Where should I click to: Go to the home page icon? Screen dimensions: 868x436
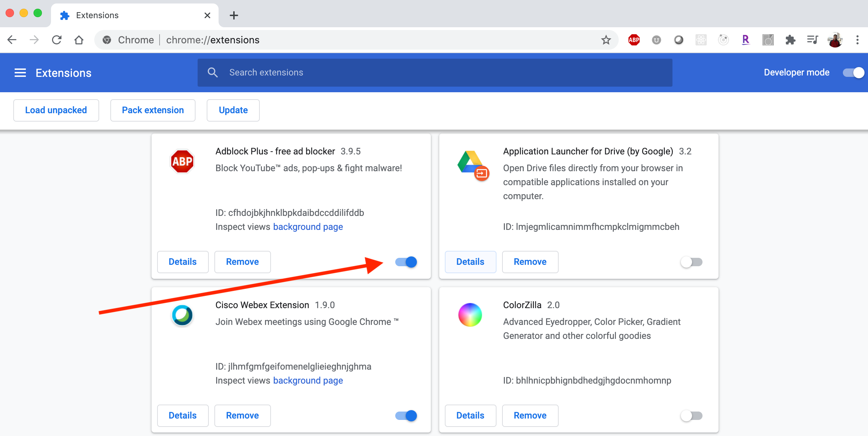point(79,40)
